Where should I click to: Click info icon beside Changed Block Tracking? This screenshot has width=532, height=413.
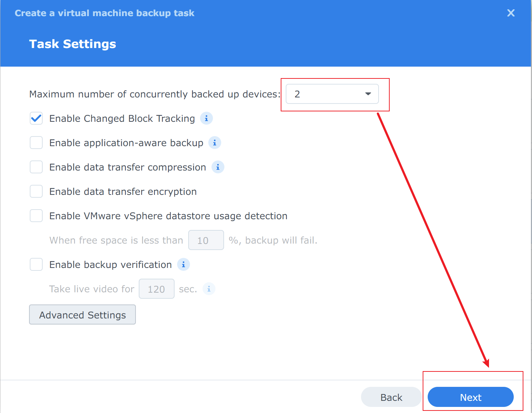206,118
